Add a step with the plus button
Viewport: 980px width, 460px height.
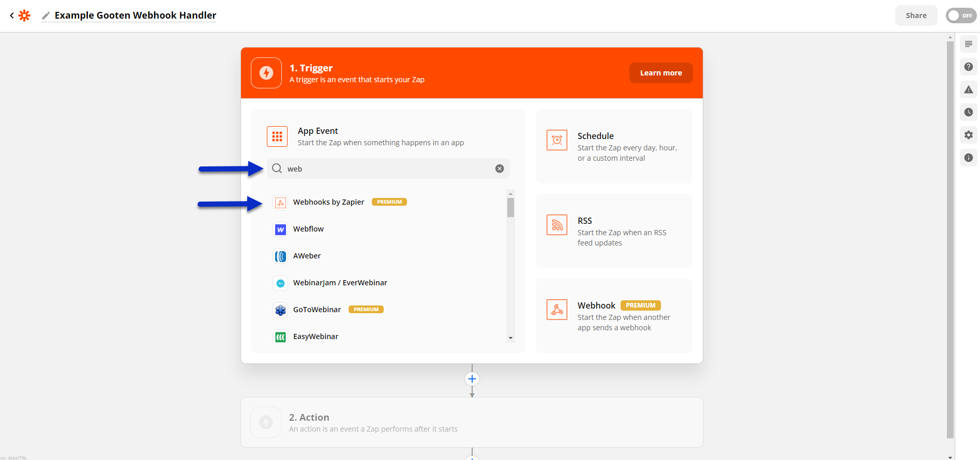click(x=472, y=379)
